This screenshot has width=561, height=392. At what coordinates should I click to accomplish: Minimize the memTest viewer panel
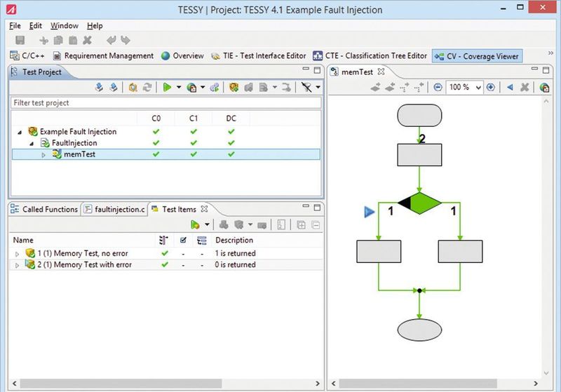pyautogui.click(x=534, y=69)
